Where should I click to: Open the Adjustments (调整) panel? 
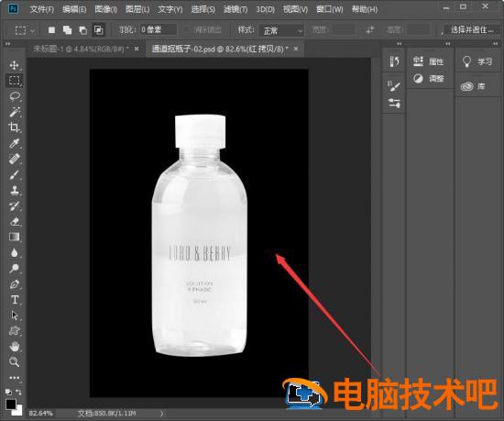tap(429, 79)
